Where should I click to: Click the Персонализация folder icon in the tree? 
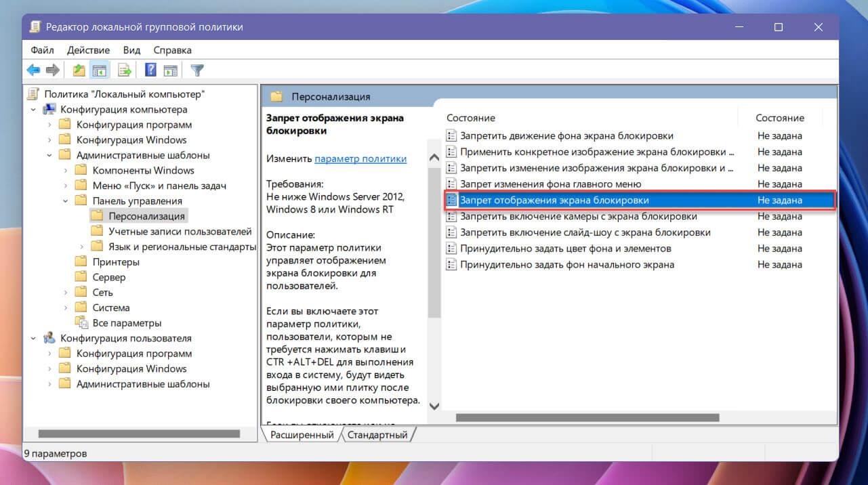[x=98, y=216]
